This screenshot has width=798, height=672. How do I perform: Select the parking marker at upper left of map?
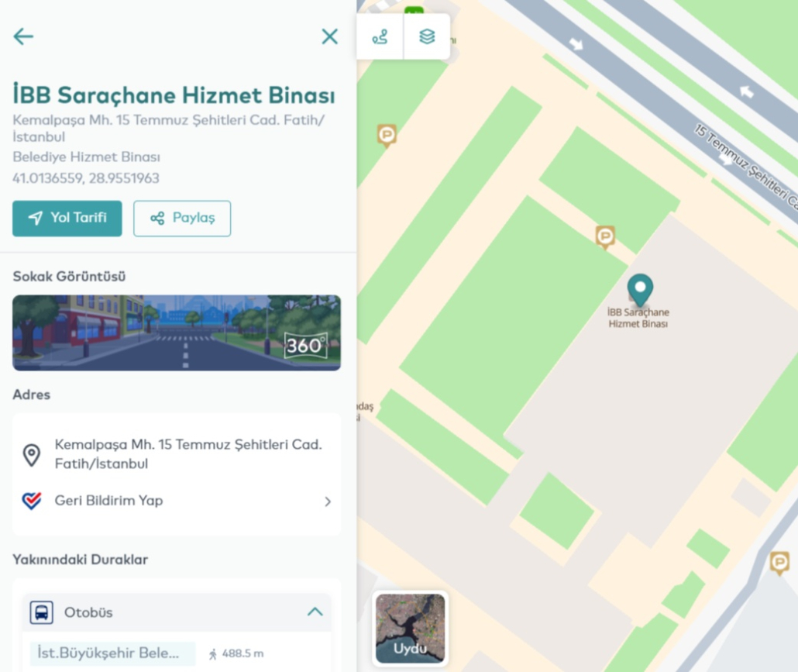click(387, 136)
